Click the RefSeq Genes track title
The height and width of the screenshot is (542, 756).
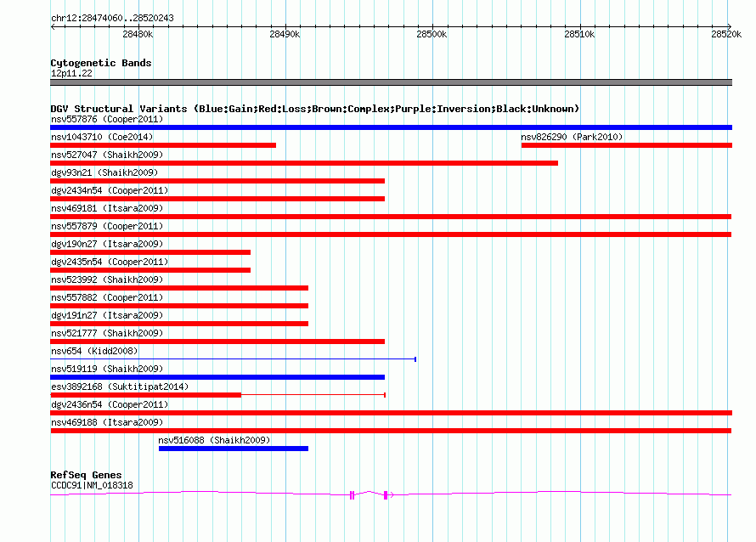click(86, 475)
